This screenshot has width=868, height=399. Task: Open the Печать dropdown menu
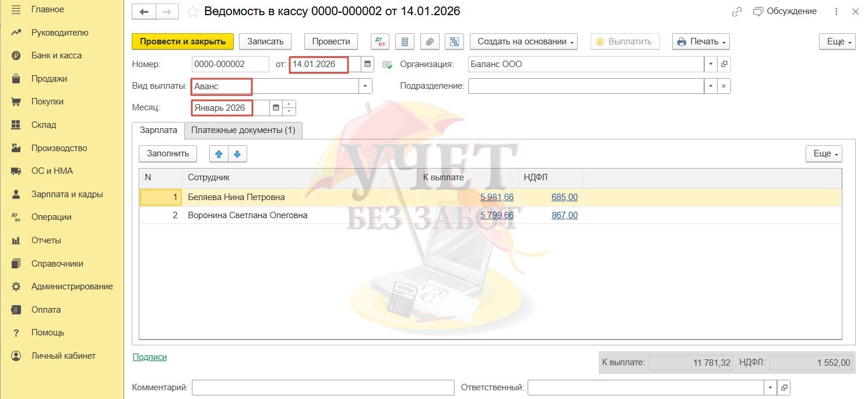[700, 41]
